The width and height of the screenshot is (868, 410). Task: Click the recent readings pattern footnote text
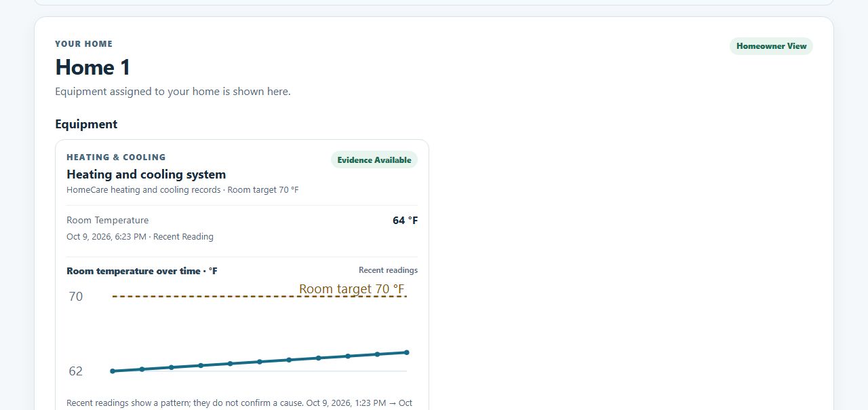239,403
